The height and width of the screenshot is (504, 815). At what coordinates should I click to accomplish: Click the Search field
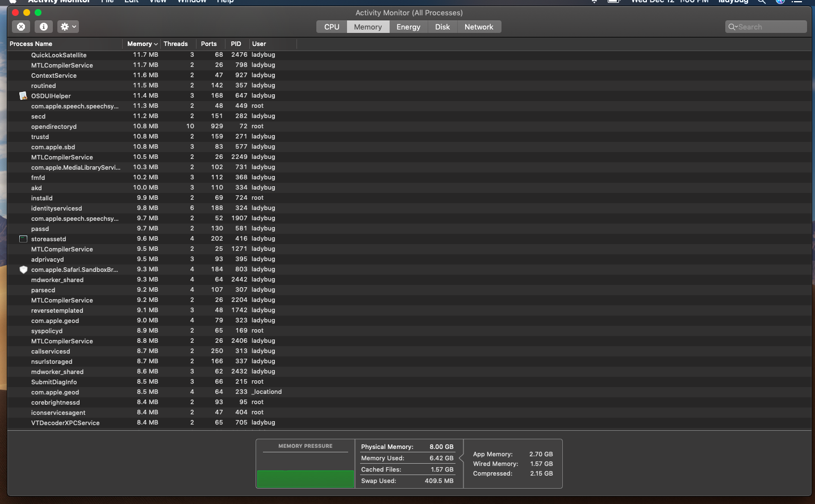(766, 27)
